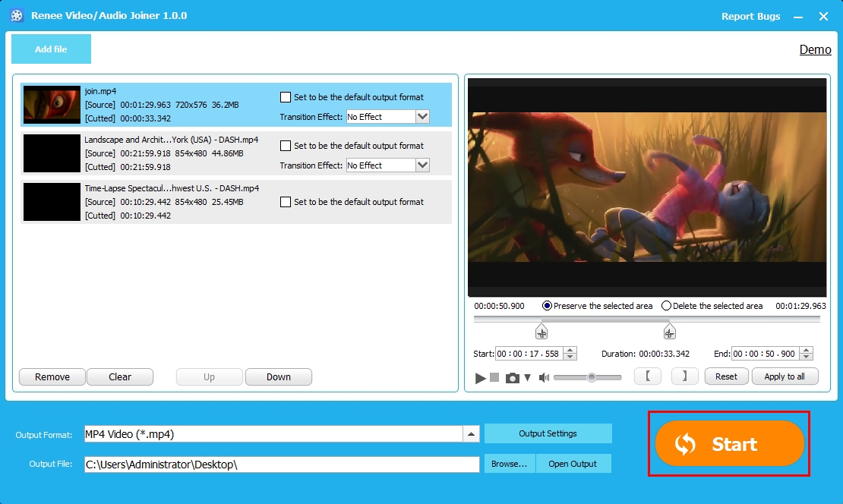843x504 pixels.
Task: Click the Add file tab
Action: (51, 49)
